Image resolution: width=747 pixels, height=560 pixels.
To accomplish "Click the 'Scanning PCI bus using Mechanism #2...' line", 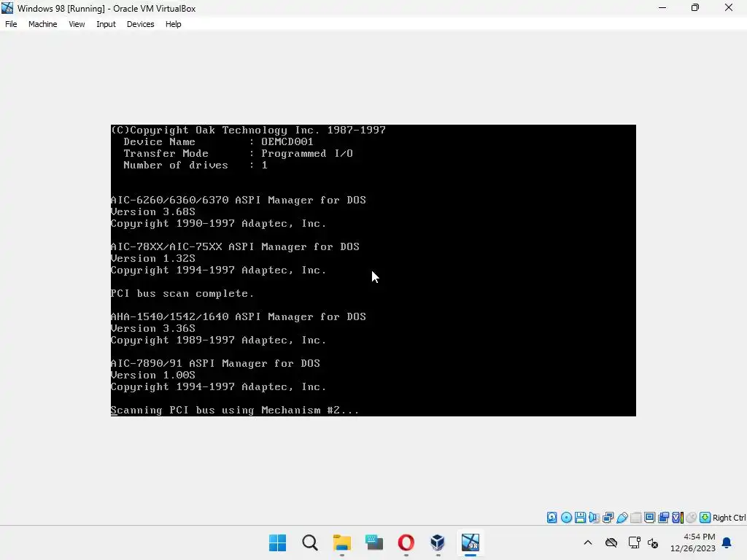I will pos(235,410).
